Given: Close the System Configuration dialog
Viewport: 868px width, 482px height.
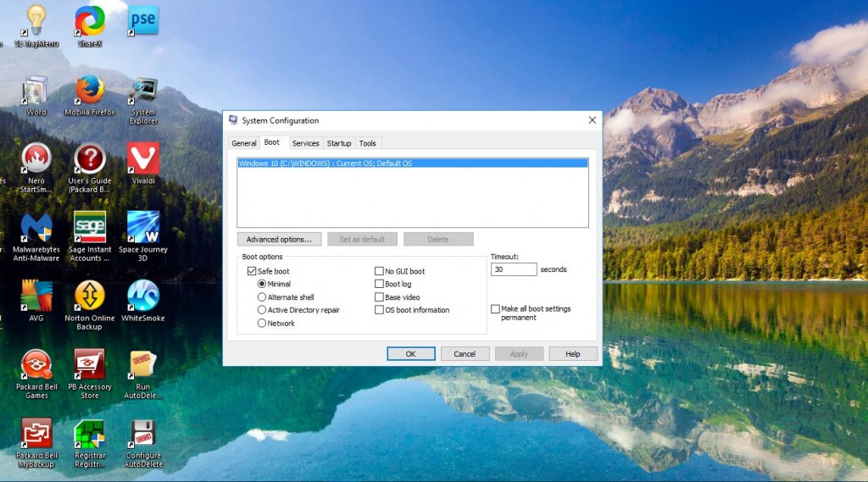Looking at the screenshot, I should click(593, 120).
